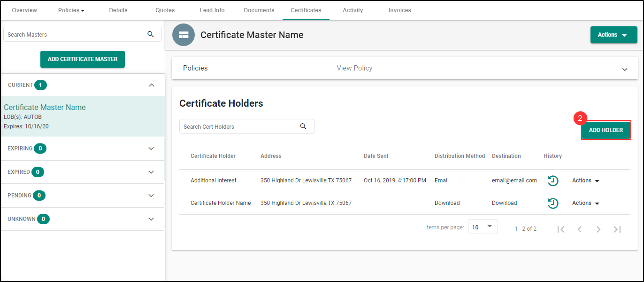Click the Search Cert Holders magnifier icon
This screenshot has width=644, height=282.
303,126
